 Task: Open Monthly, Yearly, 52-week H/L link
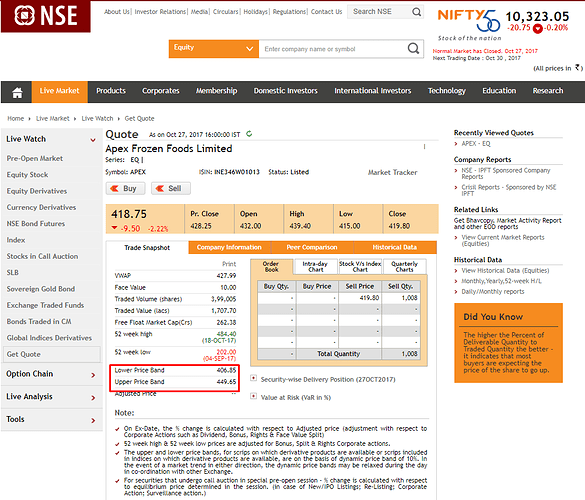501,281
